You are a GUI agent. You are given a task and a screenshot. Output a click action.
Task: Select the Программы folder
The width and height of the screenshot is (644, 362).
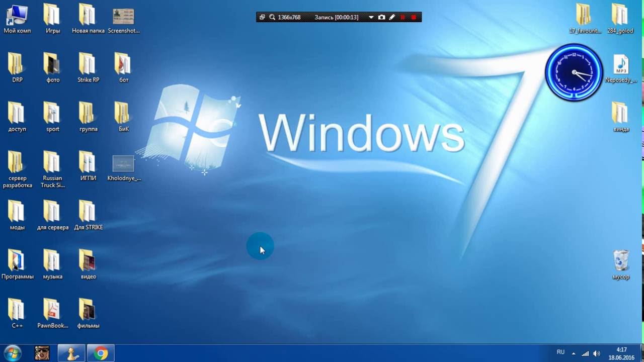(x=17, y=264)
